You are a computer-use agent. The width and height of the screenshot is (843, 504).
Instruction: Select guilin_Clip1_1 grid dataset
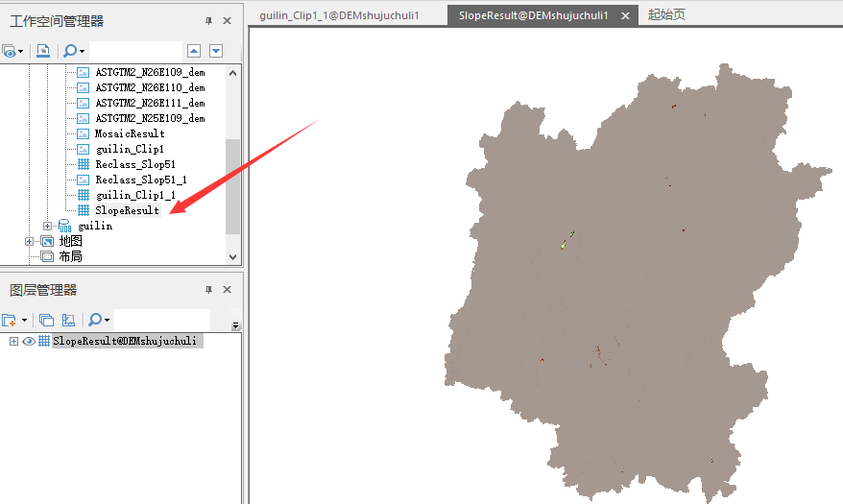[x=135, y=195]
